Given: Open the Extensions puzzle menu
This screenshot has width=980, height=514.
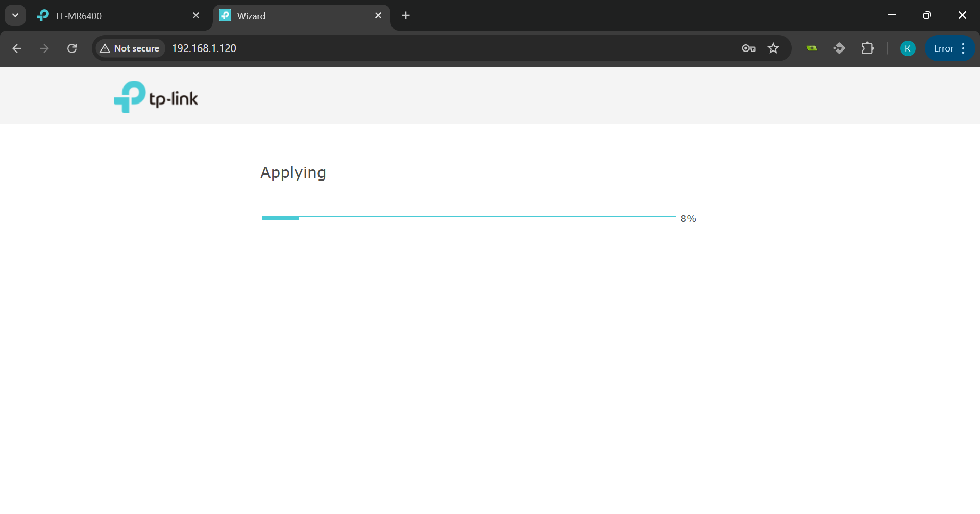Looking at the screenshot, I should click(x=867, y=48).
